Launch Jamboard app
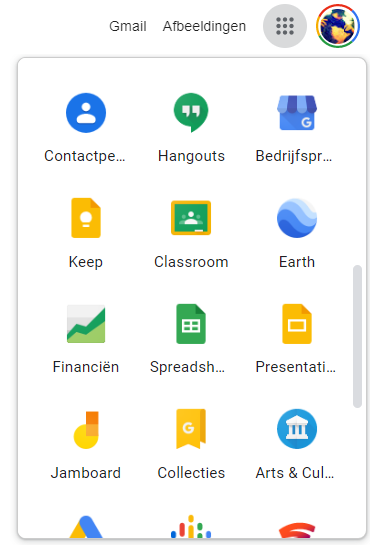This screenshot has height=545, width=370. [86, 430]
